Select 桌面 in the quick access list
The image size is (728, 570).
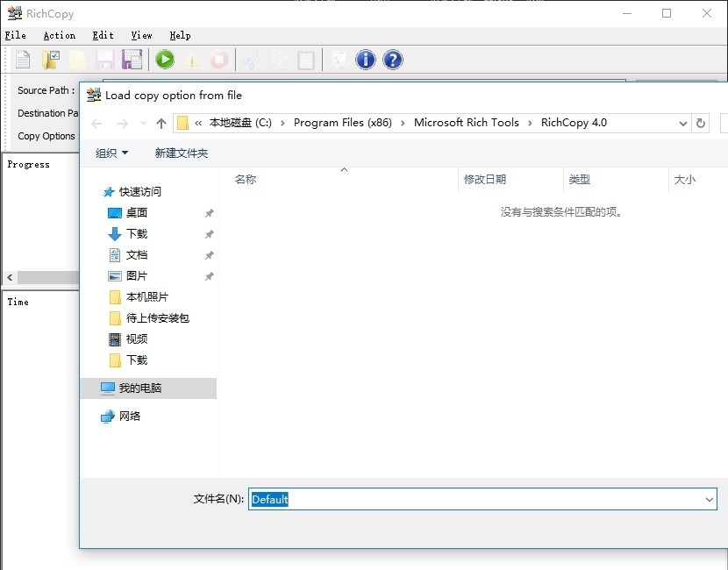[137, 213]
